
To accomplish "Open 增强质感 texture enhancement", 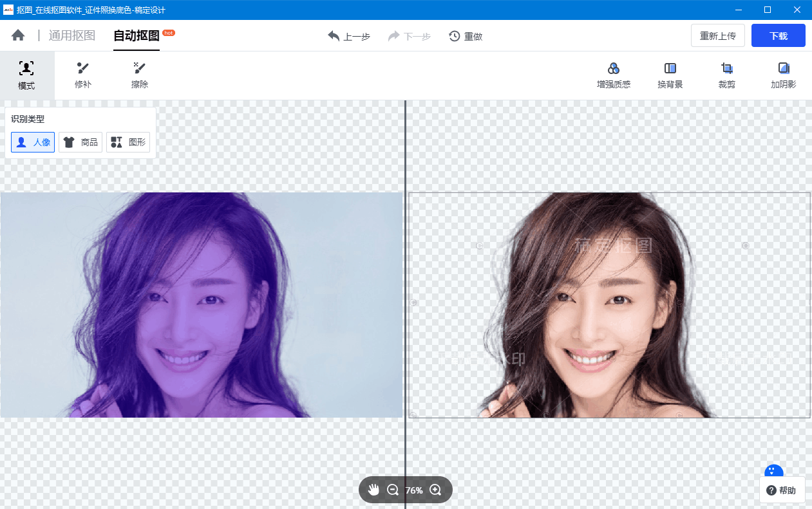I will coord(613,75).
